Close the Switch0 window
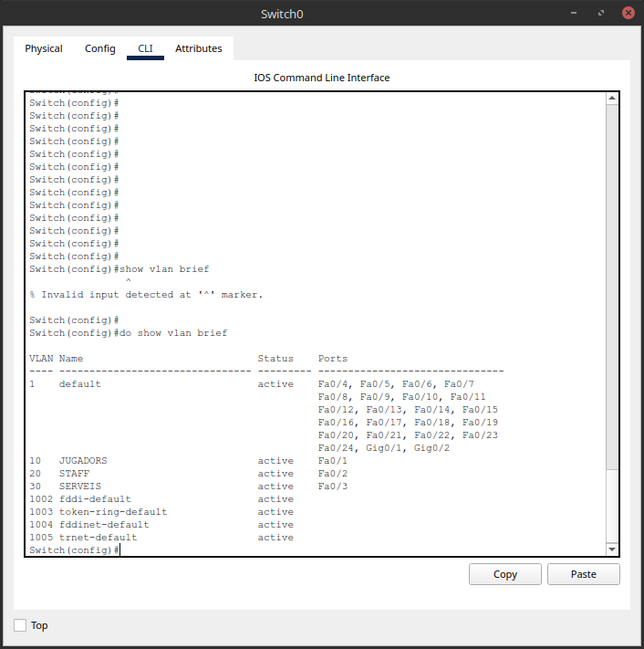Image resolution: width=644 pixels, height=649 pixels. (x=628, y=13)
